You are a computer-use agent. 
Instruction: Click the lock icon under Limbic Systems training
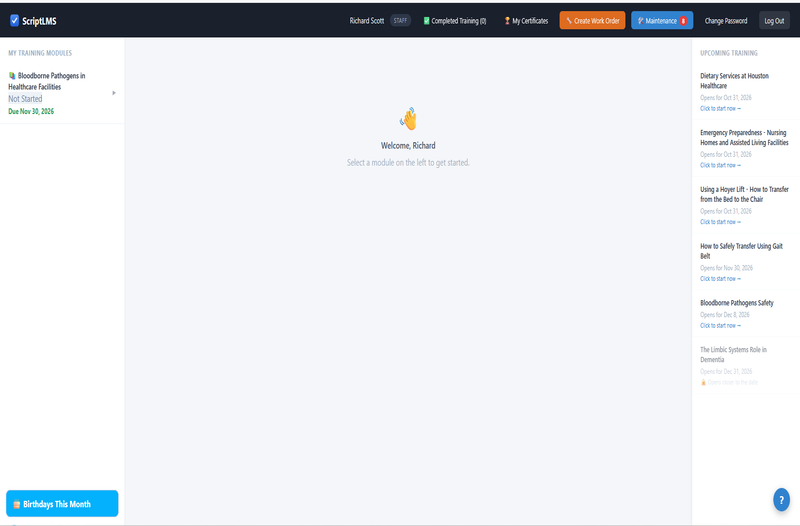[x=703, y=382]
